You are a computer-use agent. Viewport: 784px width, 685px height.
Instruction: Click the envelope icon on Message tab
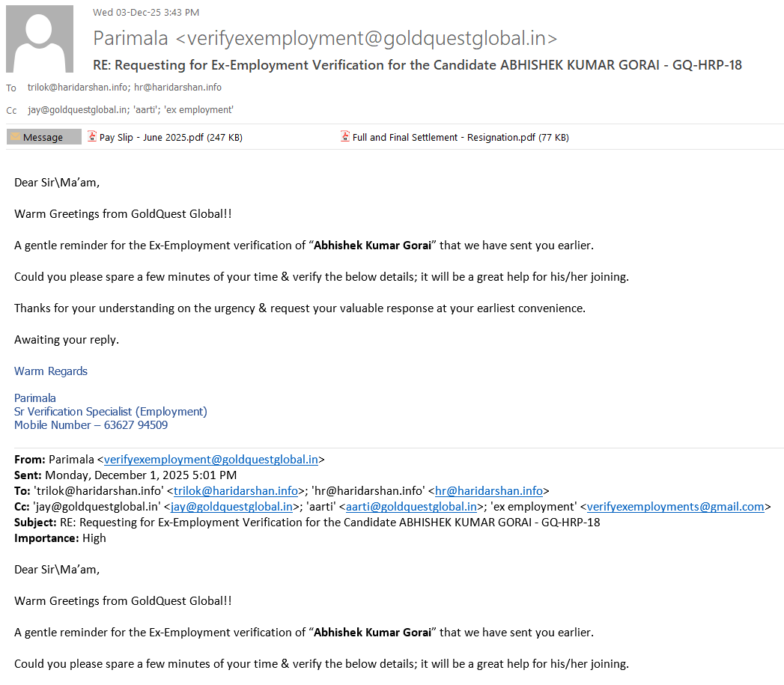click(x=15, y=137)
